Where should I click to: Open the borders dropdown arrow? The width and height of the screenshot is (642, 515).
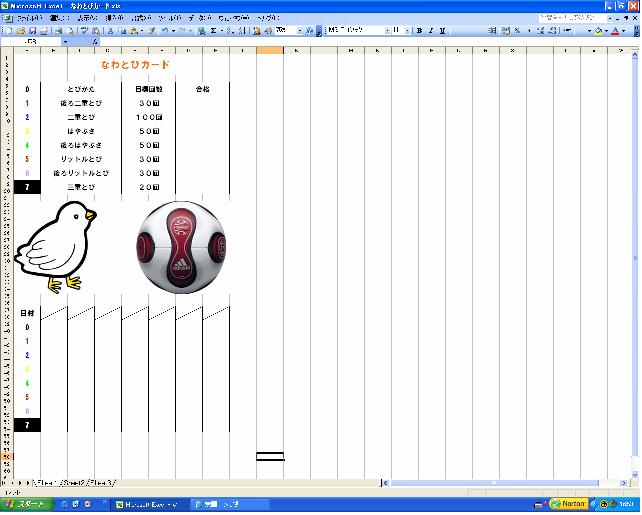589,31
